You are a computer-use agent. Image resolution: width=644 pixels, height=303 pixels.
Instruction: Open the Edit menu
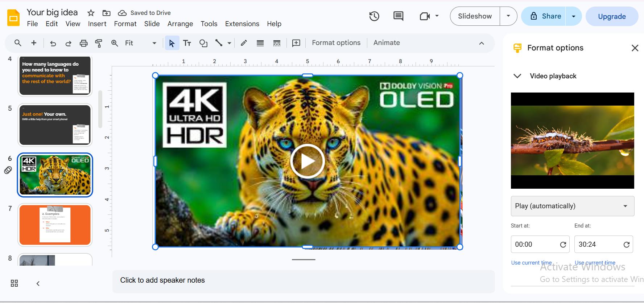click(51, 24)
